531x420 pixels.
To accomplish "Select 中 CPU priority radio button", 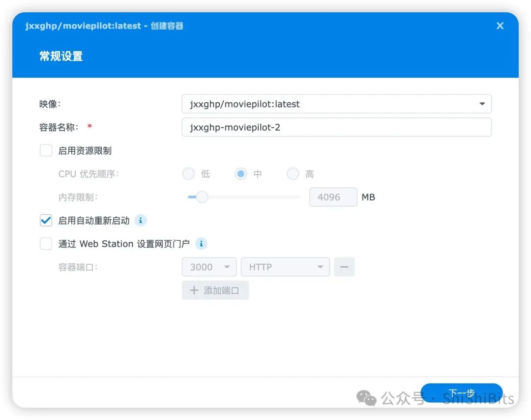I will [241, 173].
